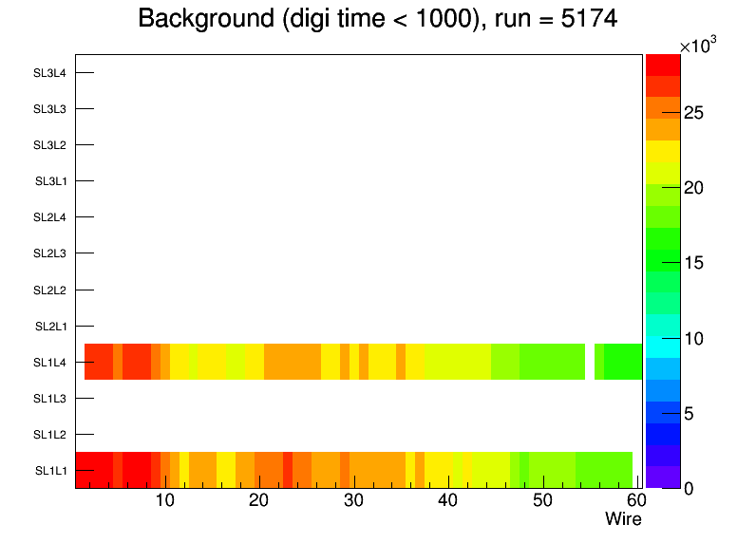Click the SL3L4 label at the top of the y-axis
The image size is (756, 543).
pos(50,73)
